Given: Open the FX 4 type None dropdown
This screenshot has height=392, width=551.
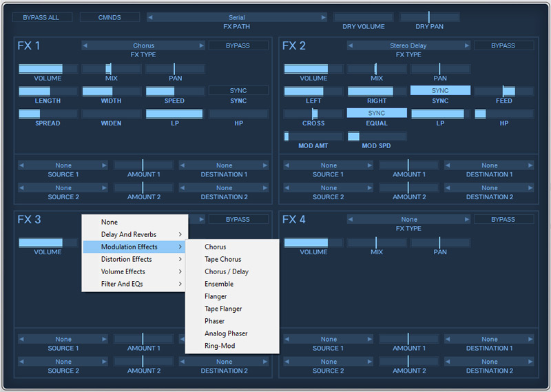Looking at the screenshot, I should [x=408, y=220].
